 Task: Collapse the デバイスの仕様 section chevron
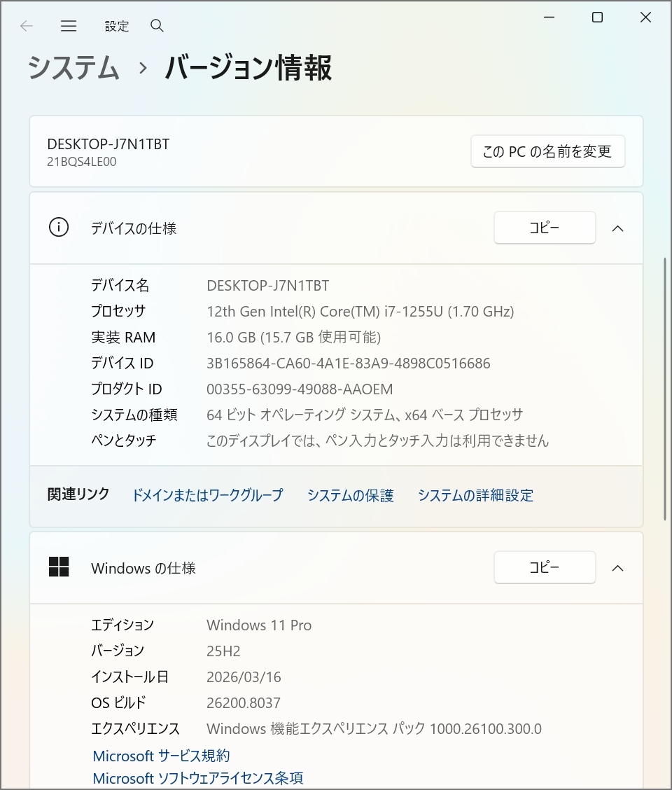617,228
